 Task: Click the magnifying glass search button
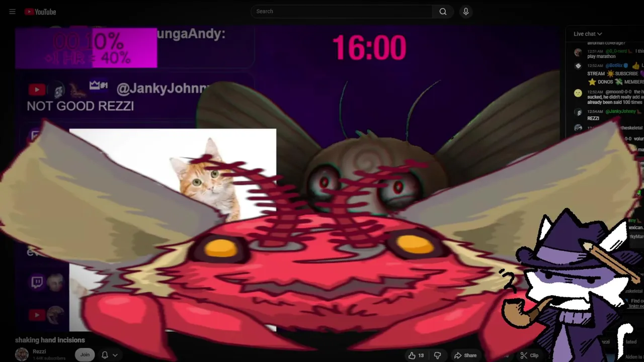tap(443, 12)
